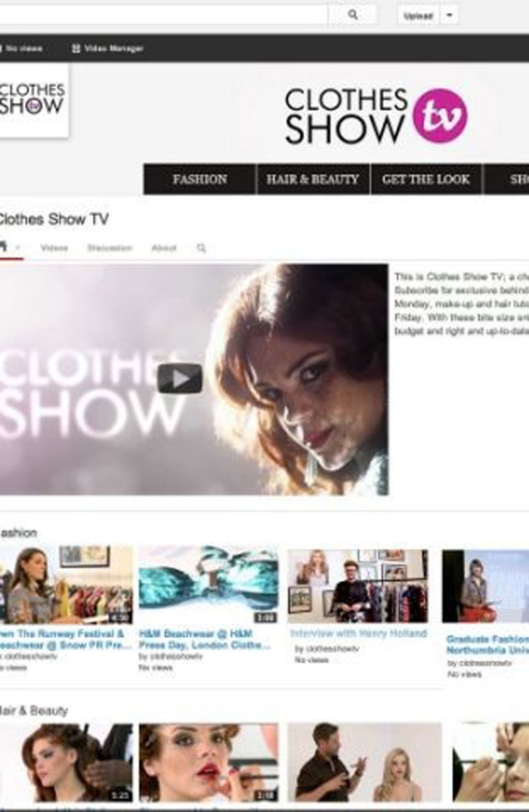Open Video Manager in the dark toolbar
Image resolution: width=529 pixels, height=812 pixels.
pyautogui.click(x=108, y=49)
